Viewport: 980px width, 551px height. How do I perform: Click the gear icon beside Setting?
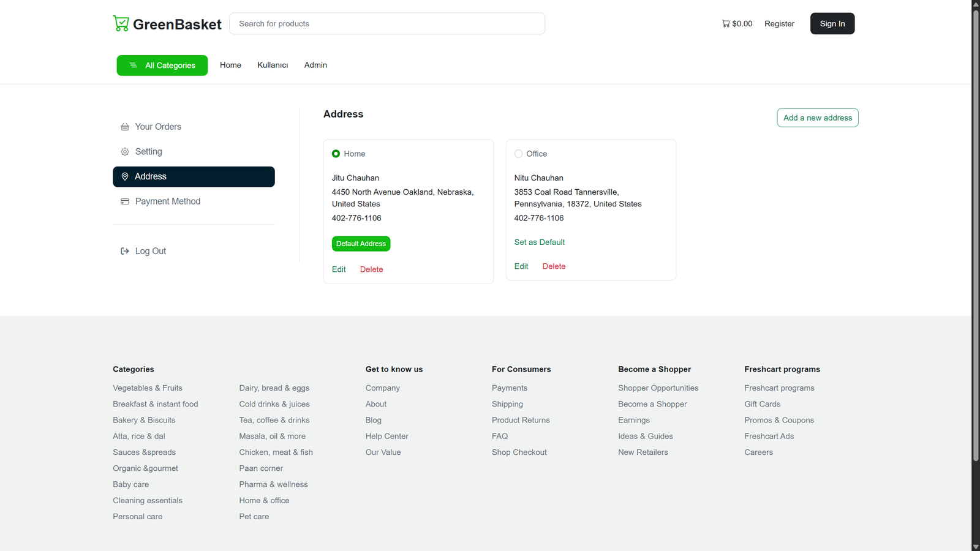(125, 152)
